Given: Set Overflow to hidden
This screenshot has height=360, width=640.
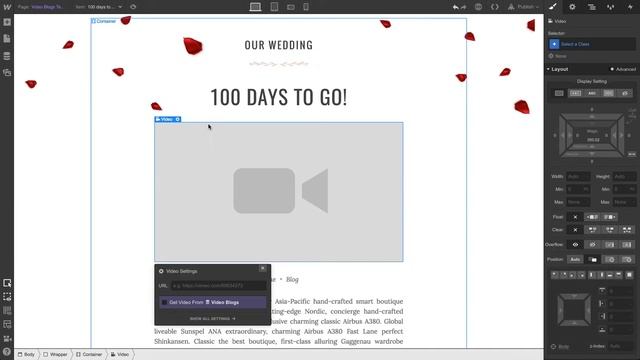Looking at the screenshot, I should tap(592, 245).
